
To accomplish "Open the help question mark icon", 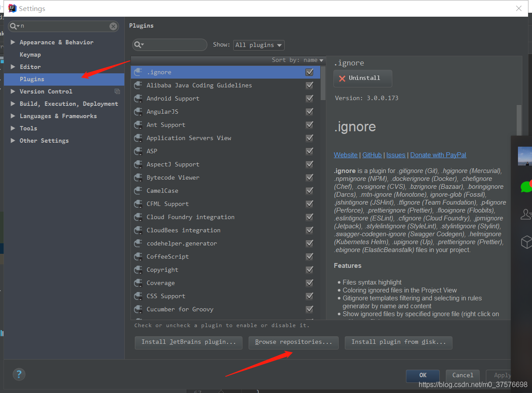I will (19, 374).
